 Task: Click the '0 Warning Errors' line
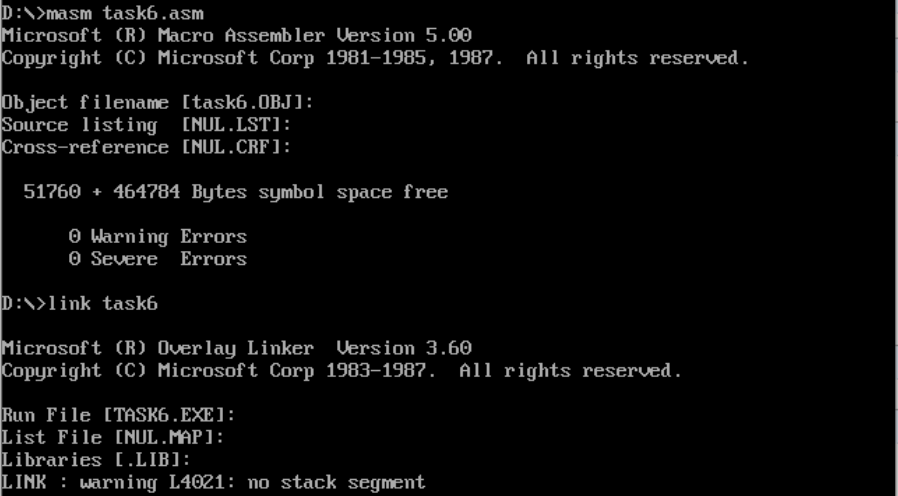157,237
